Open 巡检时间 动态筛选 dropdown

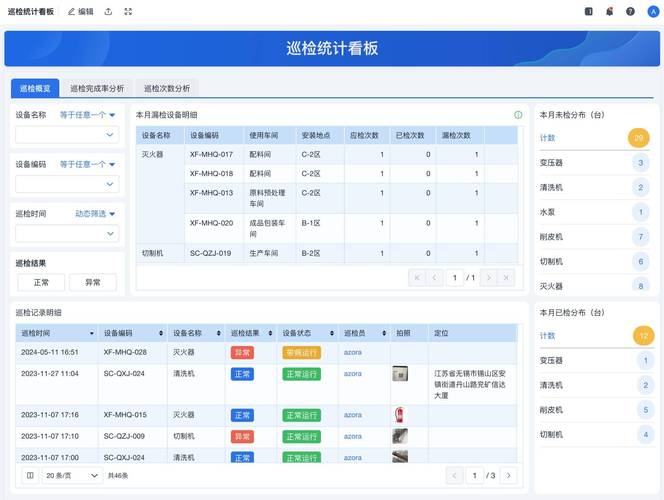95,214
